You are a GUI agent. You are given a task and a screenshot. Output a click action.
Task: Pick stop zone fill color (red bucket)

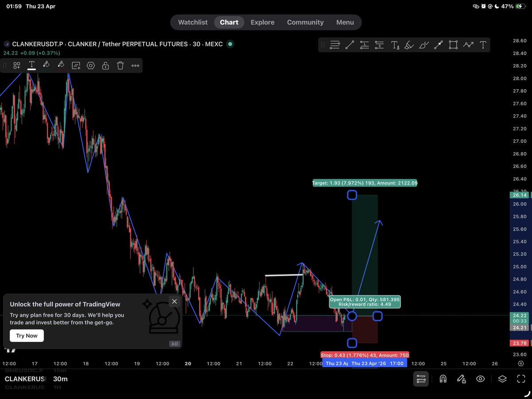click(x=61, y=66)
